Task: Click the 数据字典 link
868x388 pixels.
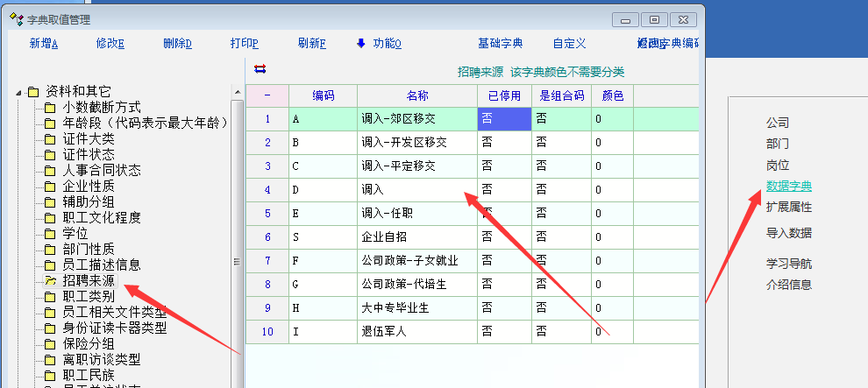Action: 788,186
